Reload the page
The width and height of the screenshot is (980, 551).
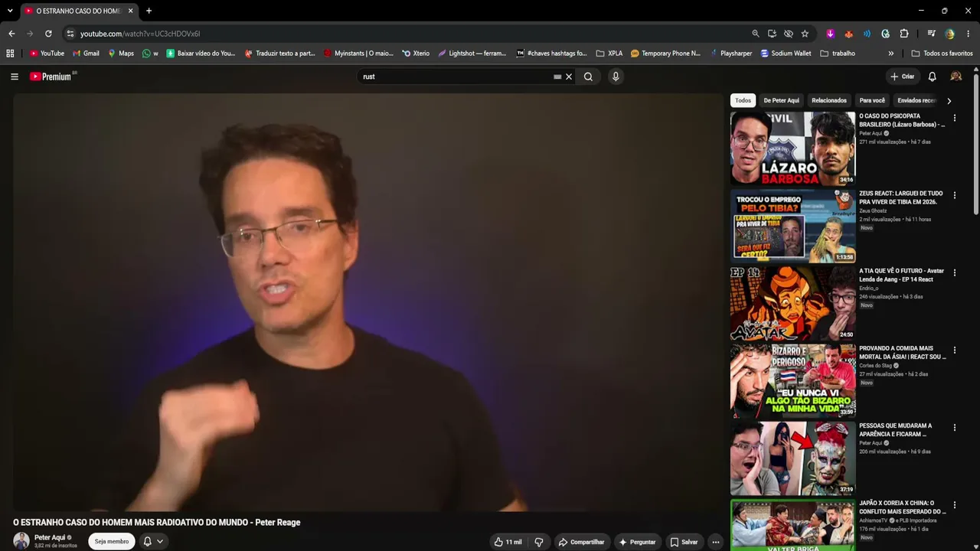(48, 34)
